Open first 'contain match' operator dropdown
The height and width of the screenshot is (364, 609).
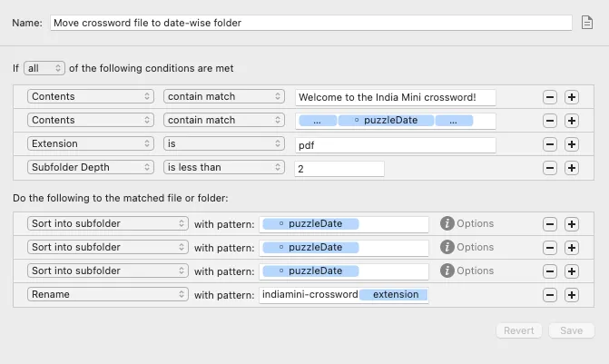(223, 96)
